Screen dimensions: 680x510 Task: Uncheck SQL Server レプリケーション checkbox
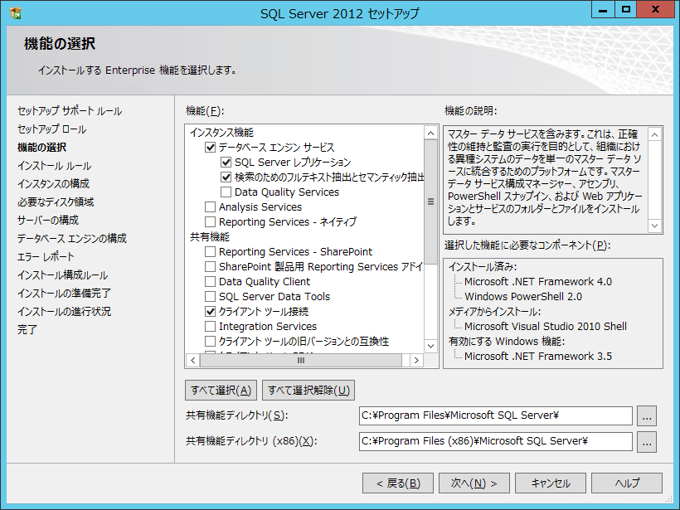point(226,162)
